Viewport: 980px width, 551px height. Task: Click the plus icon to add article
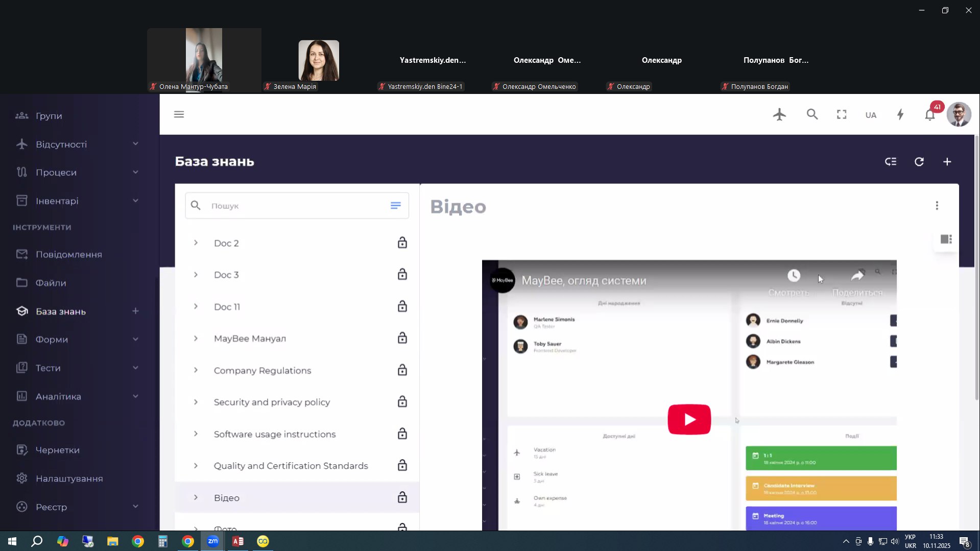point(947,162)
